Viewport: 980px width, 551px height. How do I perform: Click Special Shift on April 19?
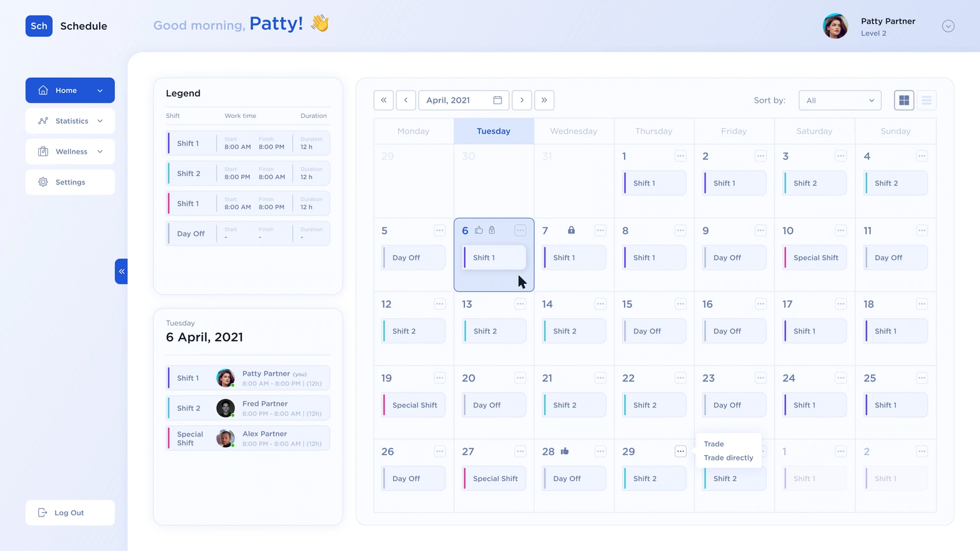413,405
